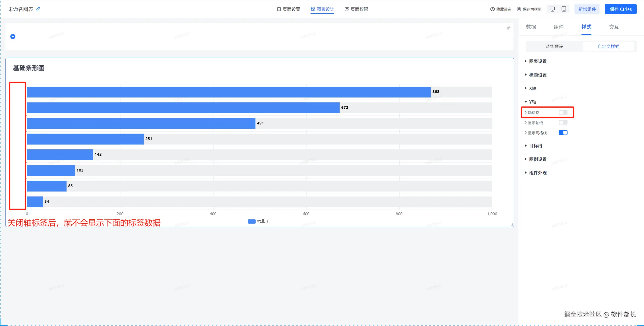Enable the 轴标签 toggle switch
The height and width of the screenshot is (326, 644).
click(x=563, y=112)
